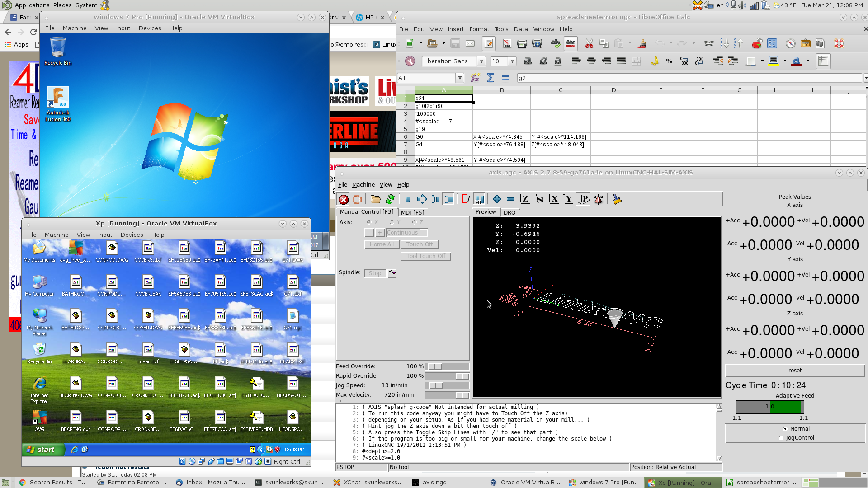This screenshot has height=488, width=868.
Task: Open CONROD.DWG file in XP desktop
Action: (112, 252)
